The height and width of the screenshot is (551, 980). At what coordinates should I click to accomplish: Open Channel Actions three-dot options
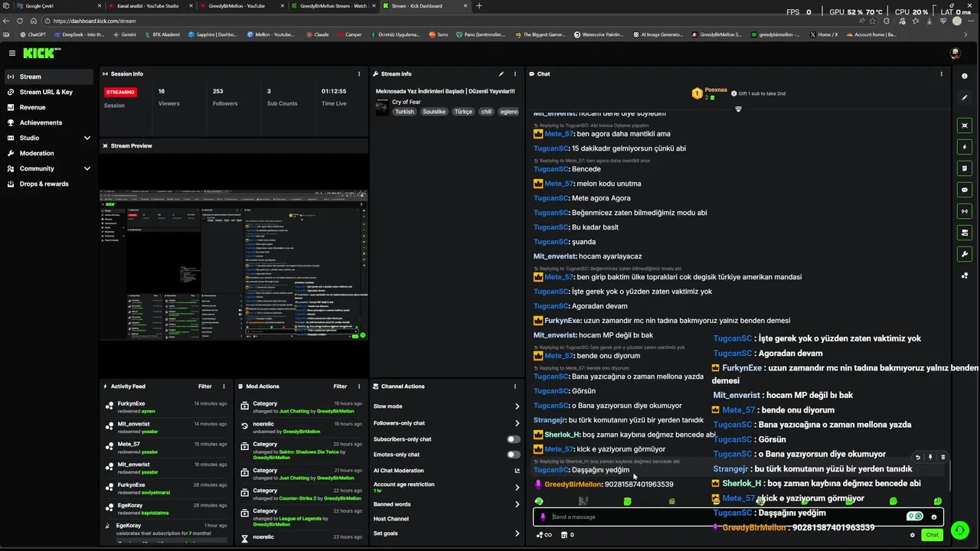(514, 386)
